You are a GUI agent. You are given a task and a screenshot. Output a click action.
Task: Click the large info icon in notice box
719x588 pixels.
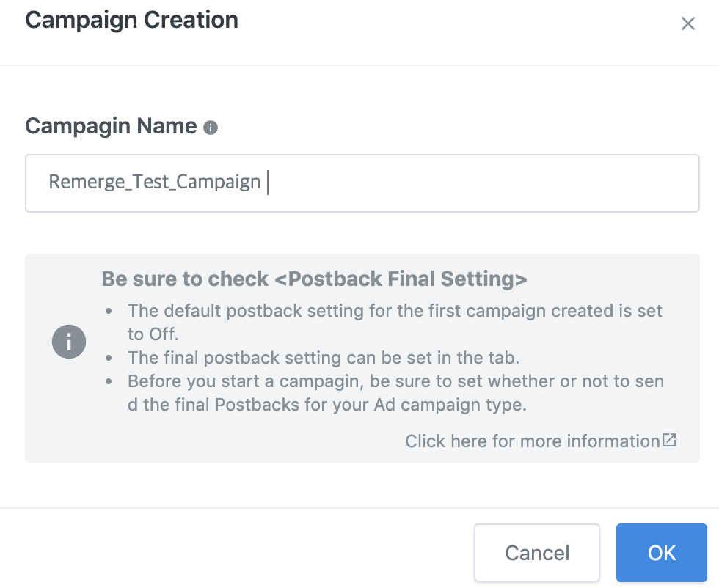coord(69,342)
